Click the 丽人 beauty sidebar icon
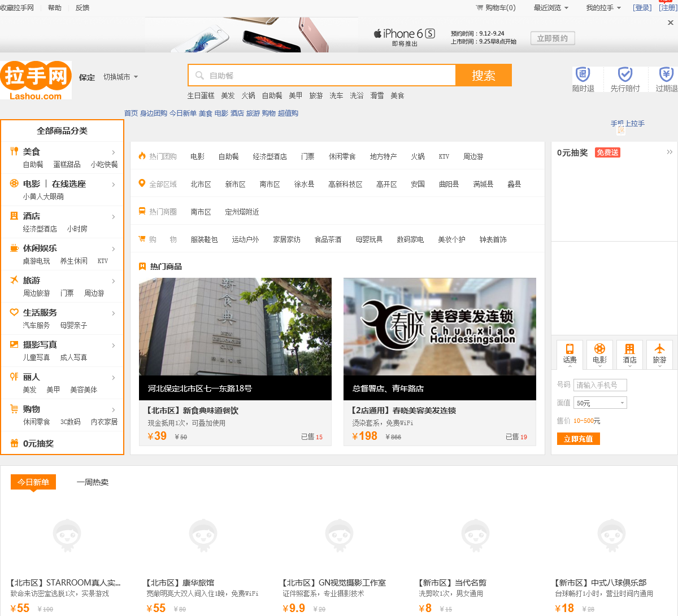 coord(14,377)
